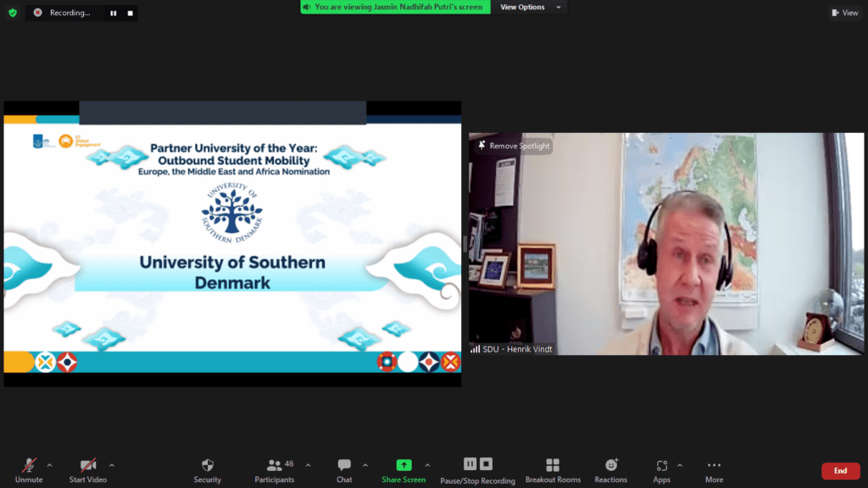
Task: Click the green Share Screen icon
Action: point(403,465)
